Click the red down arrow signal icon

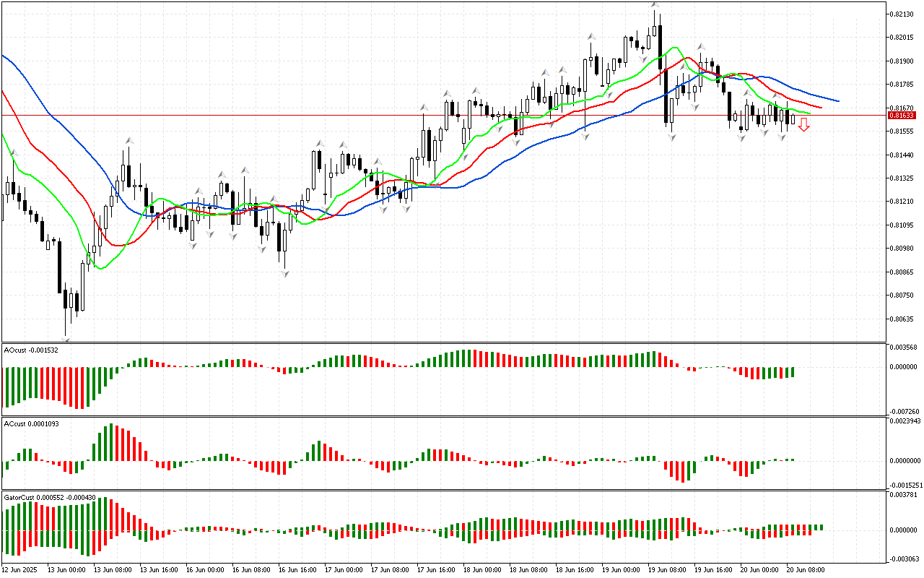pos(803,125)
